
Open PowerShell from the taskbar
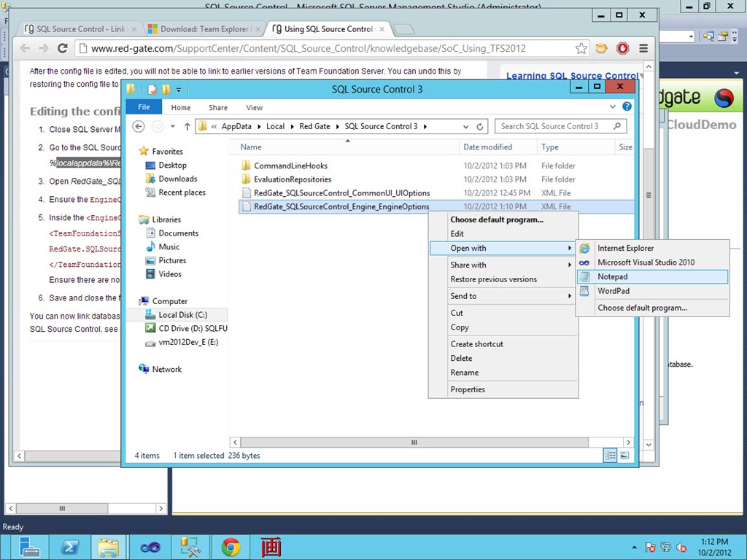[70, 547]
